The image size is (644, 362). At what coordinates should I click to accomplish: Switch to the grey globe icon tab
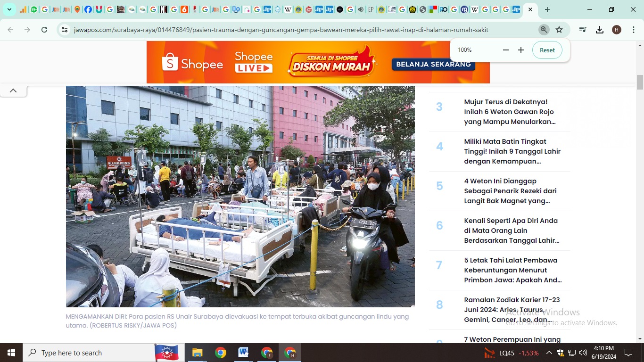[423, 9]
